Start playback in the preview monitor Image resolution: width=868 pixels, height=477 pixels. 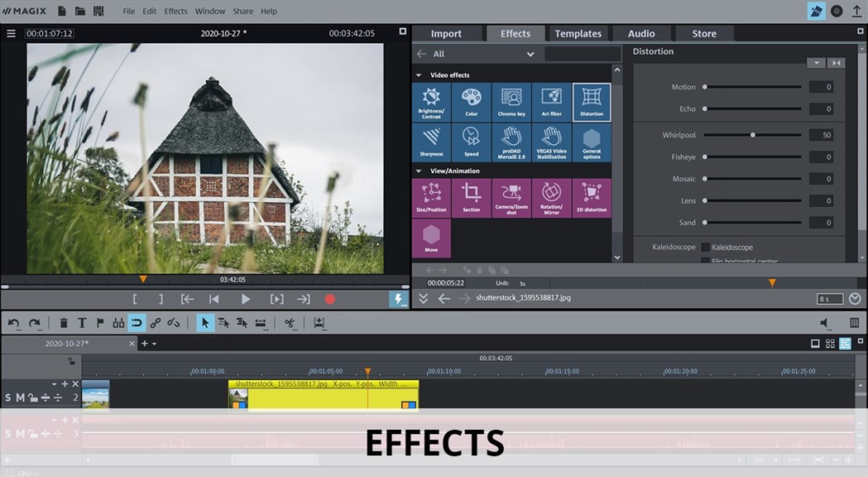[x=245, y=299]
